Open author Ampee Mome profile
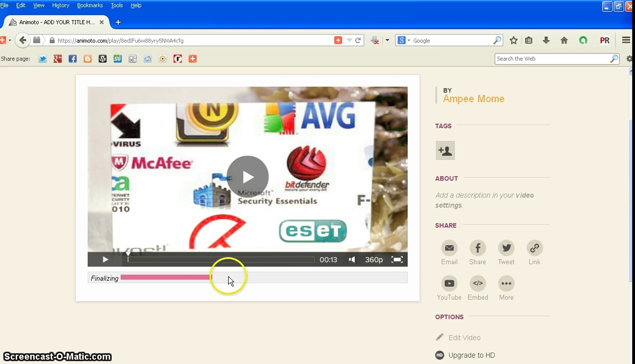The width and height of the screenshot is (635, 364). click(474, 99)
